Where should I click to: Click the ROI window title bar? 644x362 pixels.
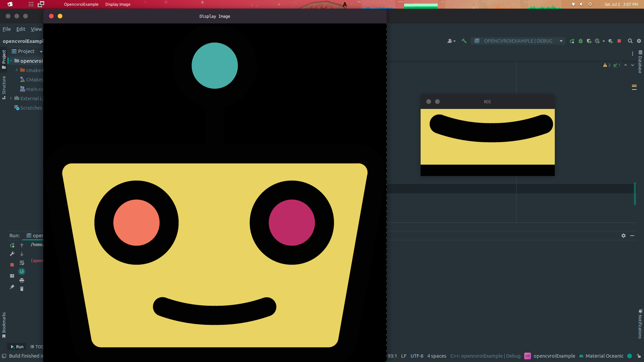click(x=487, y=102)
